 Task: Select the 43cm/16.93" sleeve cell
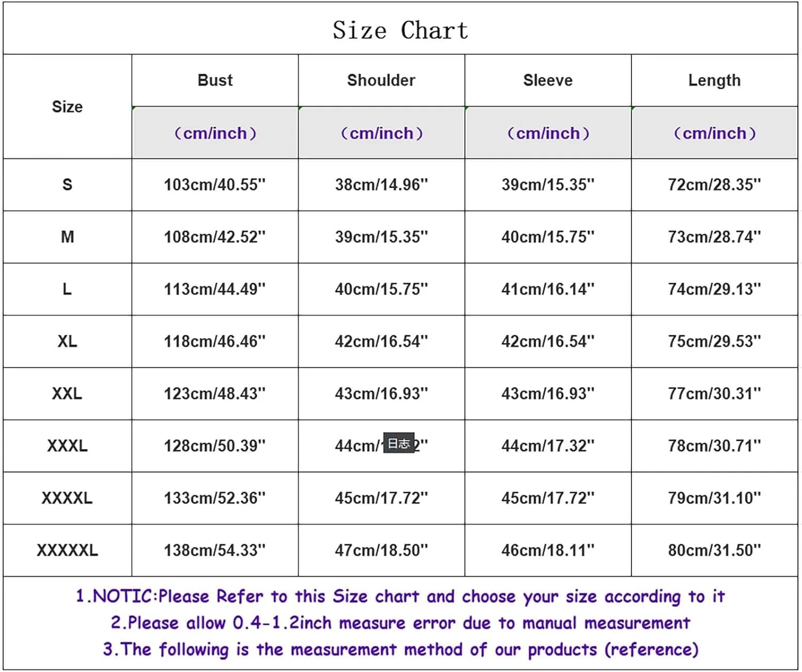pyautogui.click(x=548, y=393)
